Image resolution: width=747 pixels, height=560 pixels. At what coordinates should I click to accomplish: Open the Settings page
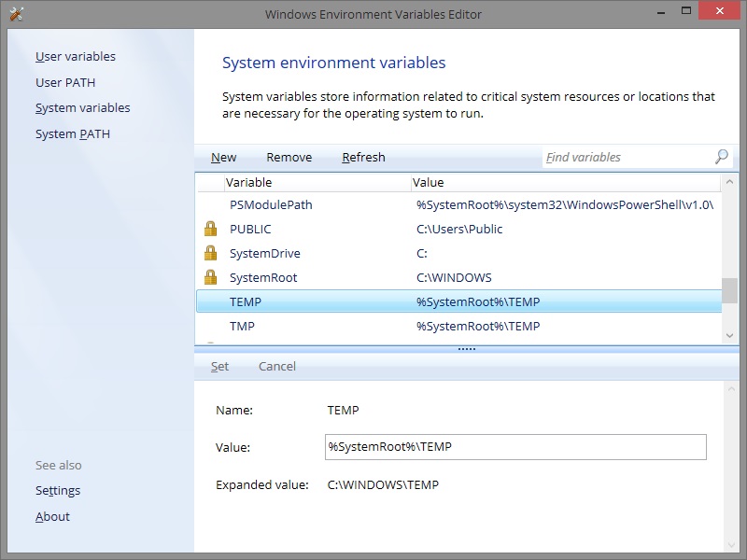point(58,490)
